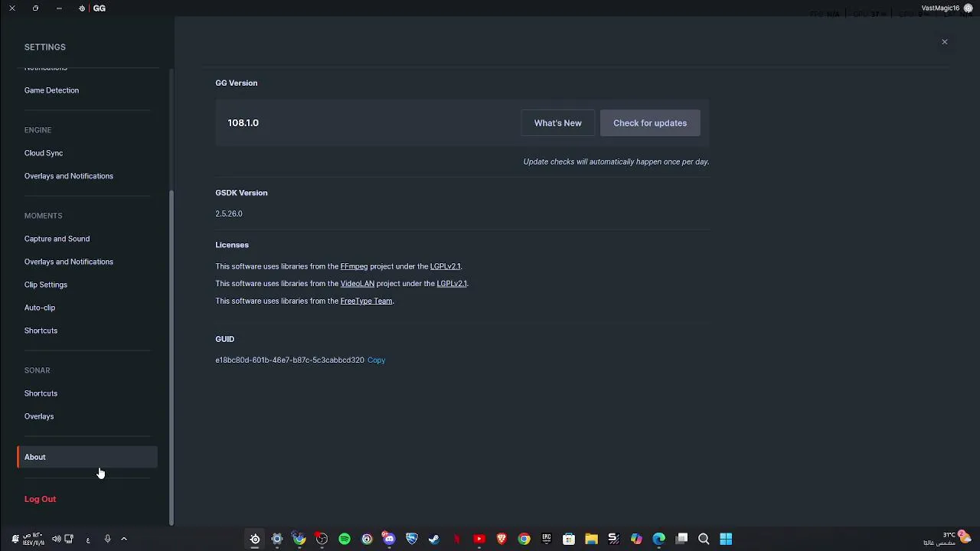980x551 pixels.
Task: Open Discord from the taskbar
Action: click(389, 540)
